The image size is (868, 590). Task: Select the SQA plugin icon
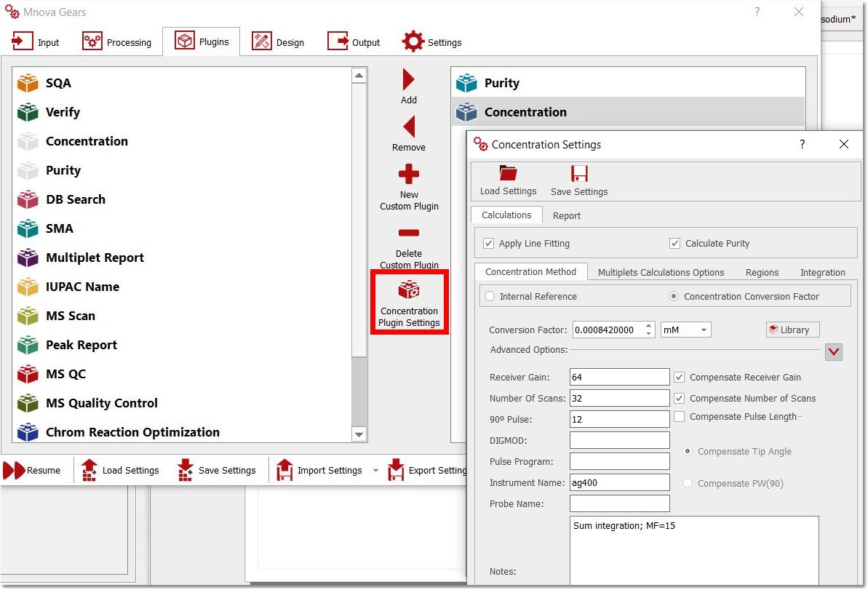coord(28,83)
